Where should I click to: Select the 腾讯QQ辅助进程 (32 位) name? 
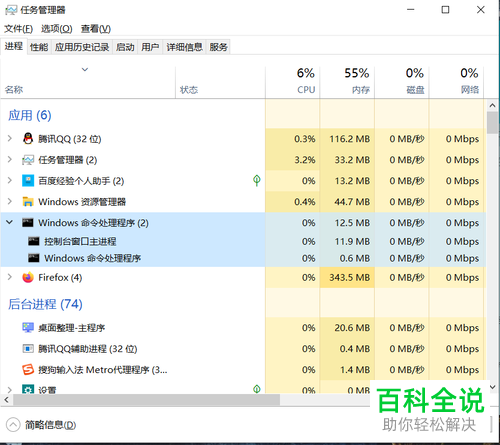tap(88, 349)
